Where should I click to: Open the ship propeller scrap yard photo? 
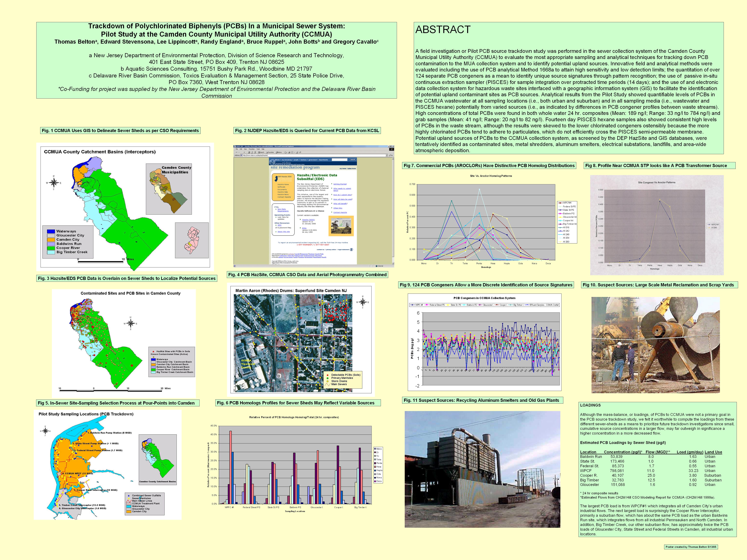(x=656, y=345)
